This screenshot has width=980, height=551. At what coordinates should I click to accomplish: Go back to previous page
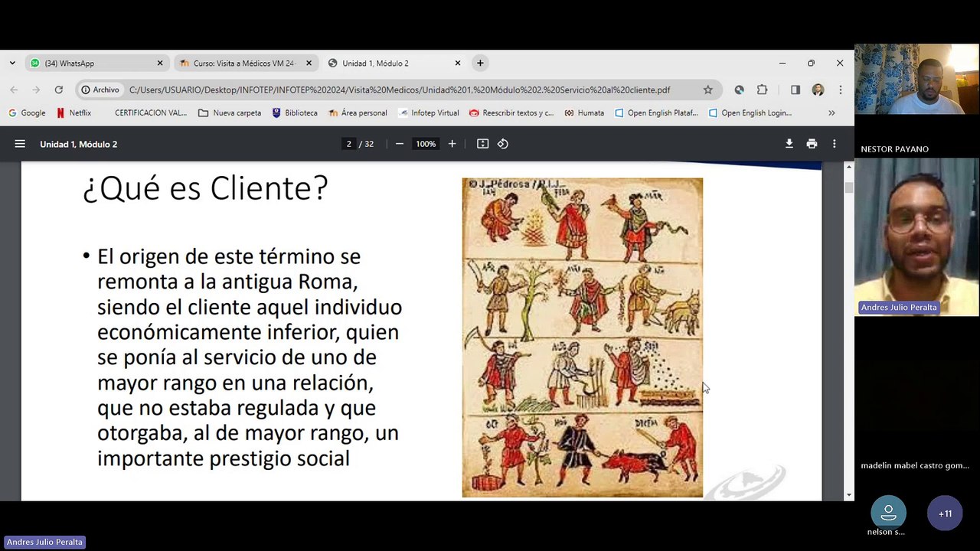point(14,90)
